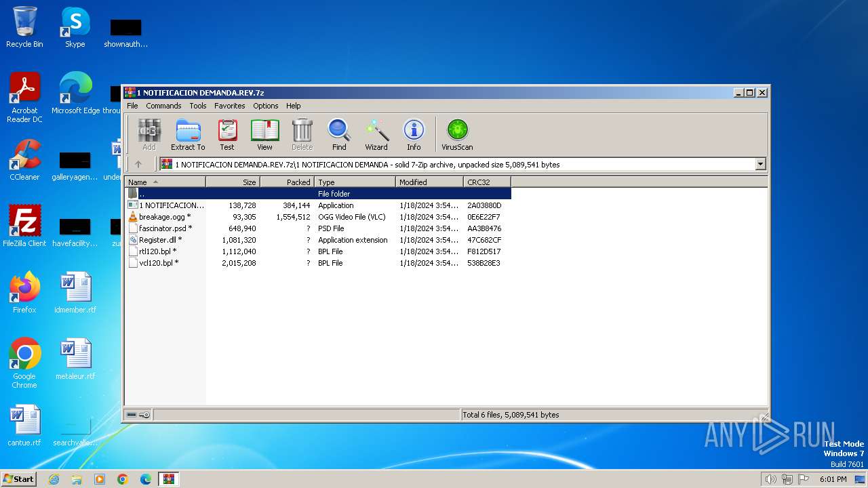Expand the archive path dropdown

(760, 164)
